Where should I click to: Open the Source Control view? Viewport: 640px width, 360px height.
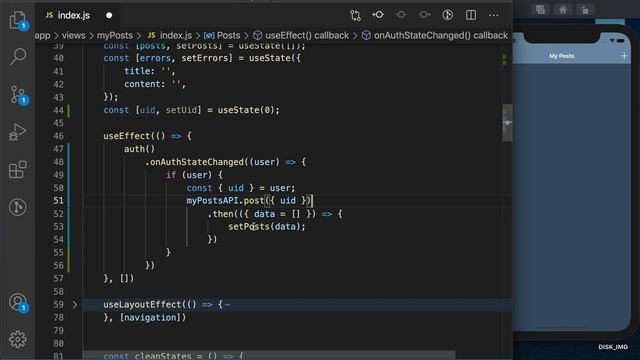18,94
